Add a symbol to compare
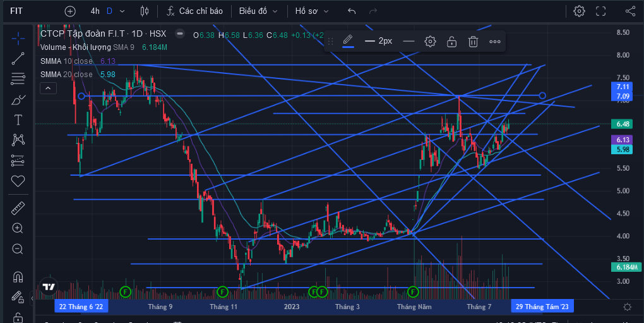The height and width of the screenshot is (323, 644). (70, 11)
